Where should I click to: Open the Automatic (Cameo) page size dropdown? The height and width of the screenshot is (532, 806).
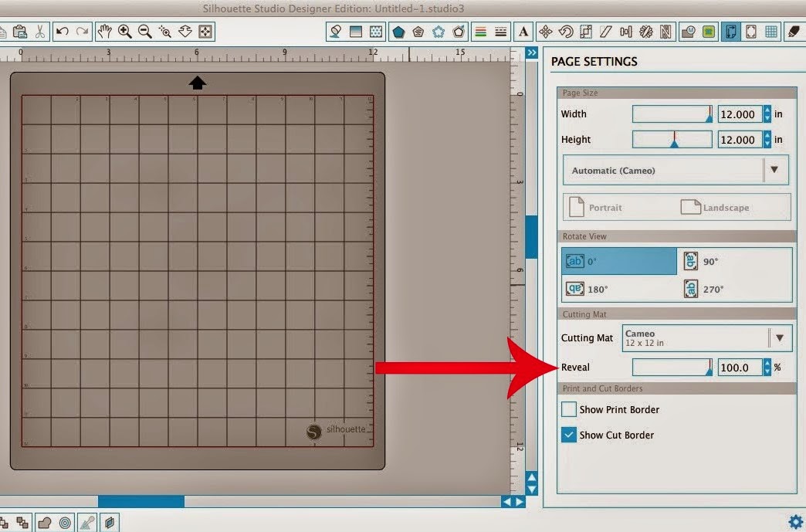pos(676,170)
